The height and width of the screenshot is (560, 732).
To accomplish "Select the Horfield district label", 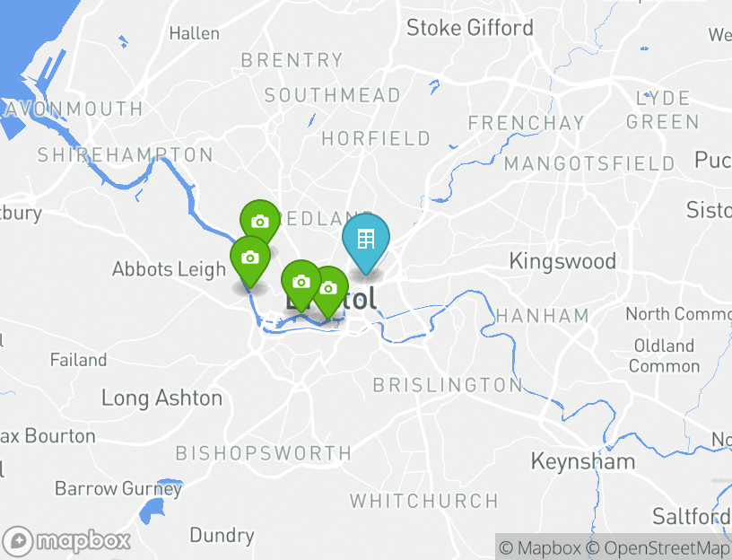I will [376, 139].
